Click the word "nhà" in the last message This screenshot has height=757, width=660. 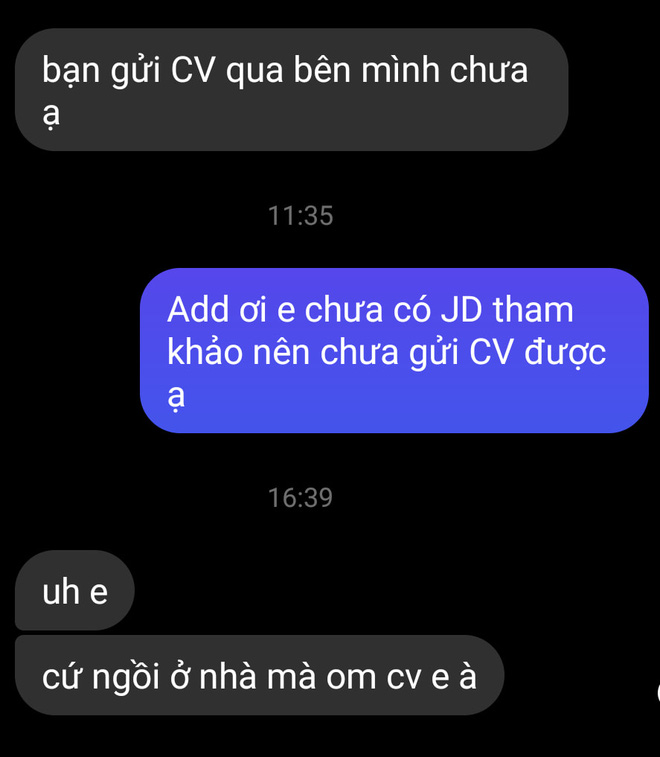coord(227,676)
